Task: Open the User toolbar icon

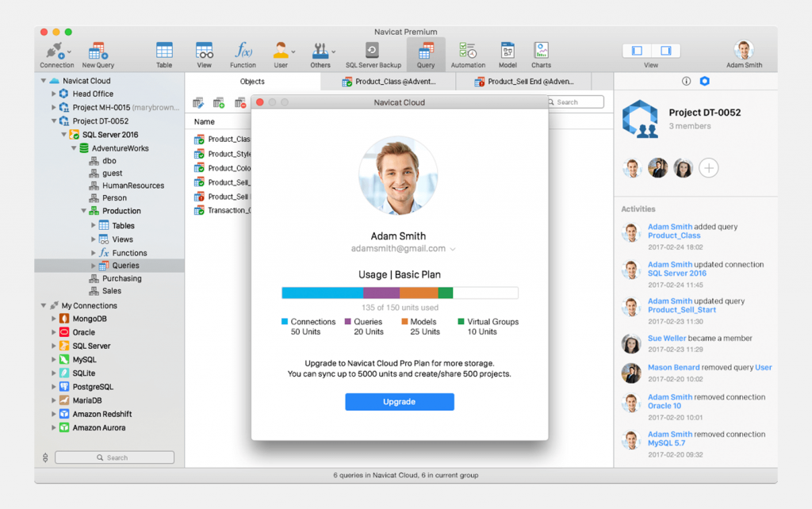Action: (280, 51)
